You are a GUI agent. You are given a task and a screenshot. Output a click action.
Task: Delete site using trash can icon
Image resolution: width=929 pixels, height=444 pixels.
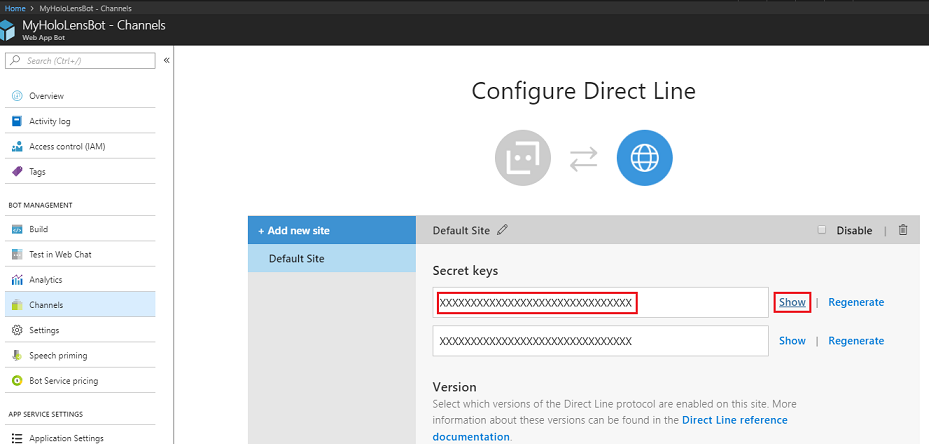coord(903,230)
